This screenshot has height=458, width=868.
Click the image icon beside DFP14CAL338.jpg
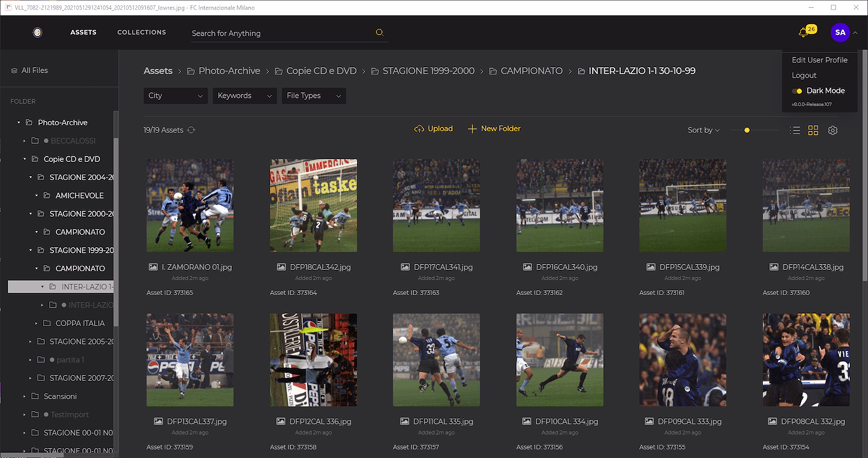click(774, 267)
